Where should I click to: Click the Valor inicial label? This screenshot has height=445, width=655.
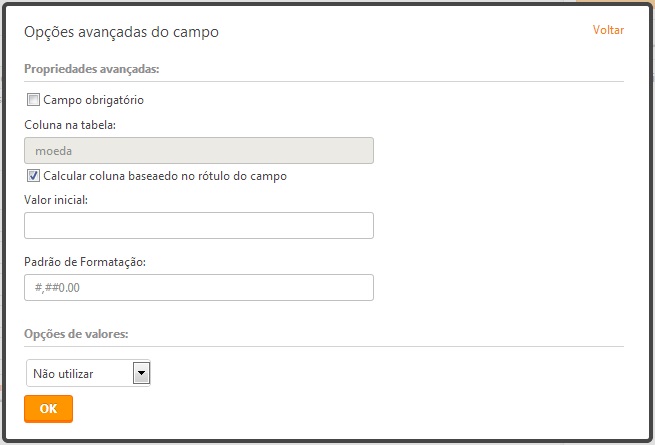(56, 200)
